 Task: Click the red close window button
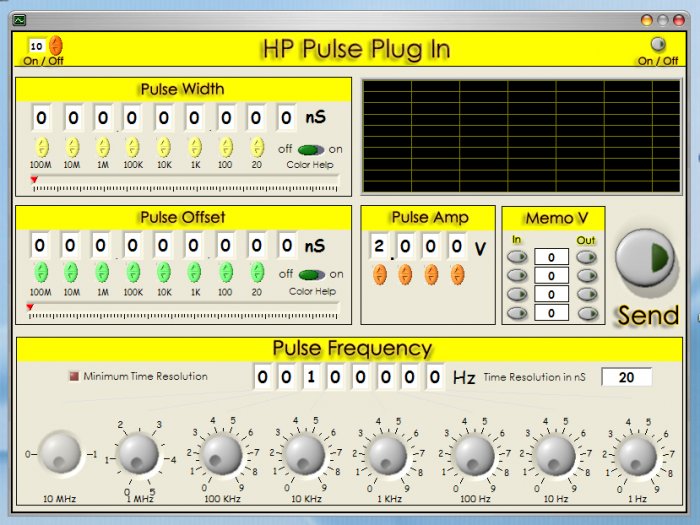click(x=679, y=20)
